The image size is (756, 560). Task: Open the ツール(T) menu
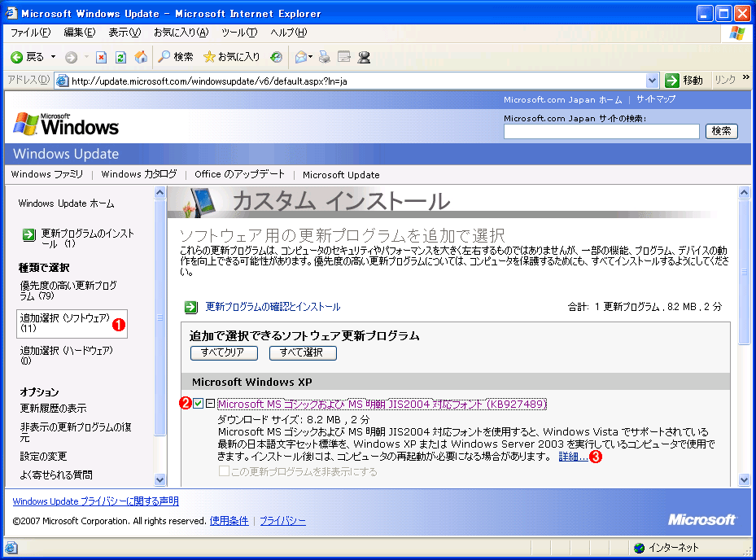(239, 33)
